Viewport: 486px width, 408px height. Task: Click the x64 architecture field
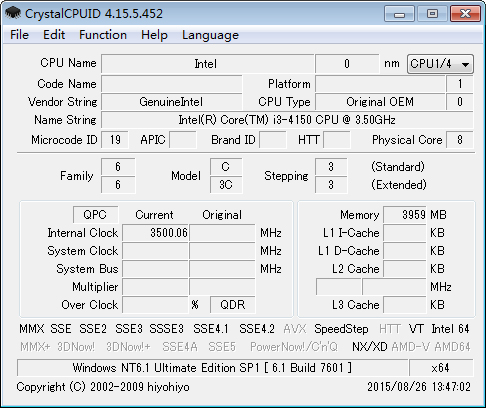coord(441,368)
